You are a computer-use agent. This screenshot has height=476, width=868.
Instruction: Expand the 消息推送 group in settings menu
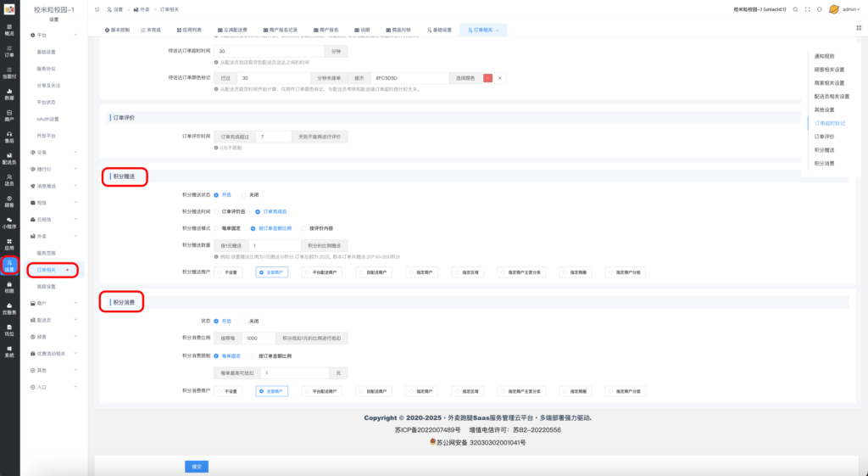pyautogui.click(x=53, y=186)
